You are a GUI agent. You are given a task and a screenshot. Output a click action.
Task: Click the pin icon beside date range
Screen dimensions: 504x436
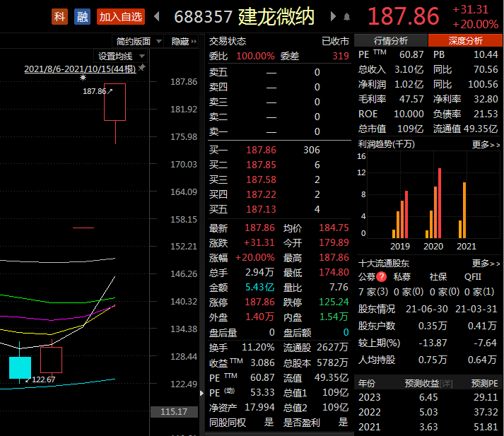[141, 67]
